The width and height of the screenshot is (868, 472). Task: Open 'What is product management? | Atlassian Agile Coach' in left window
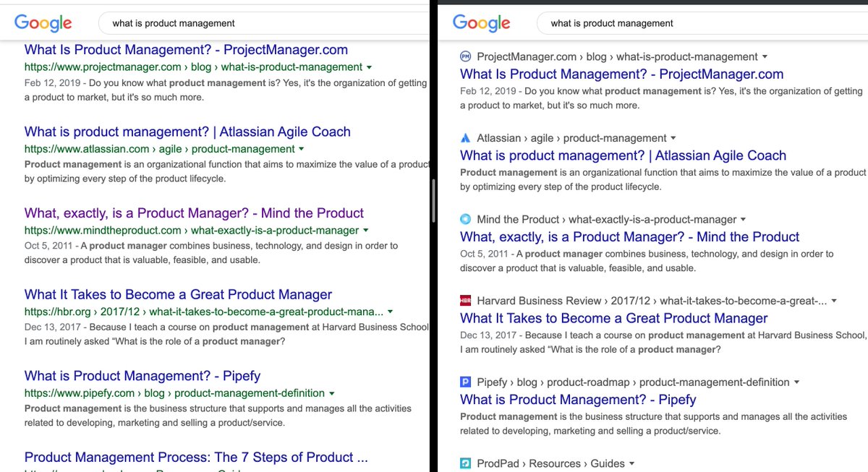click(187, 132)
